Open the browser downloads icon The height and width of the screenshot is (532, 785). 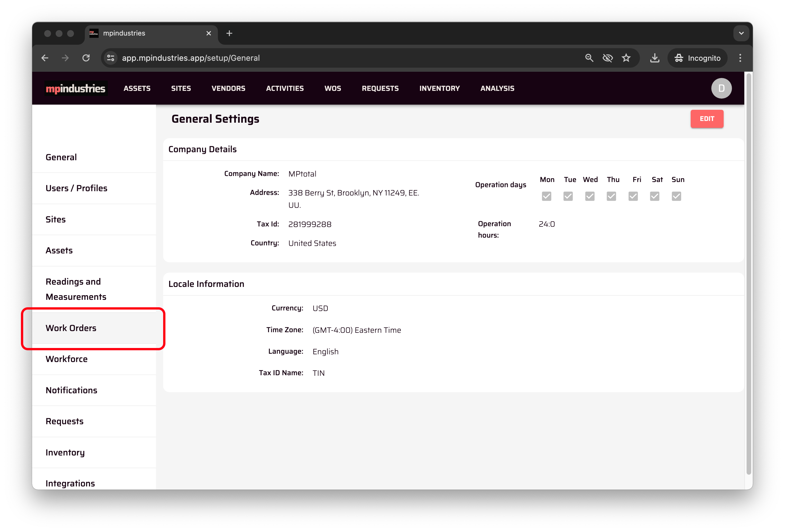point(654,58)
